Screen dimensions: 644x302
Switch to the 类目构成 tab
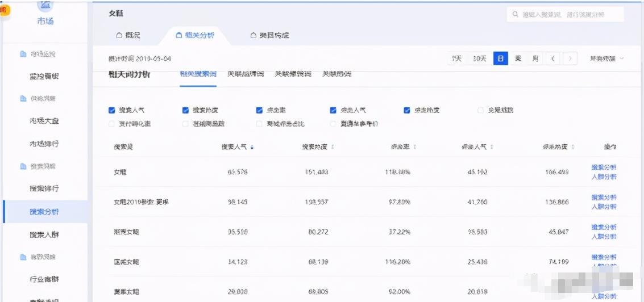270,35
